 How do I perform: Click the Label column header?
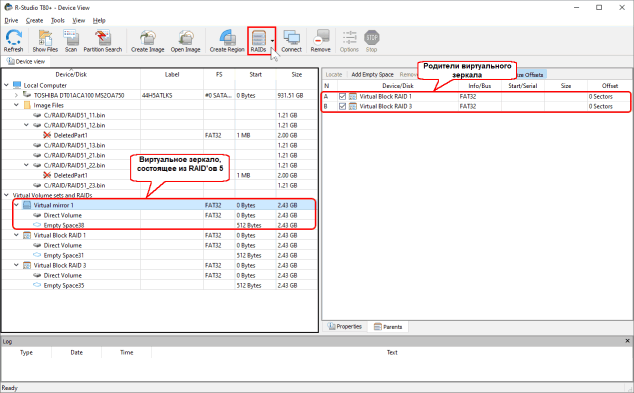coord(172,74)
